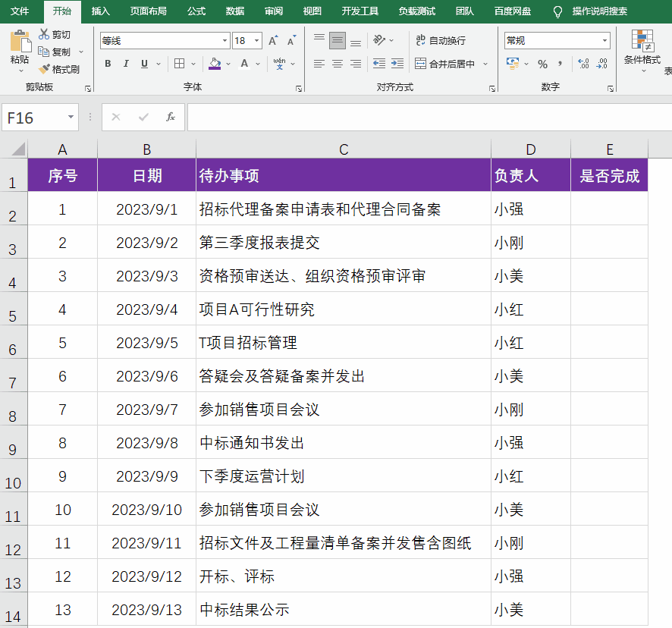Click the Cut (剪切) scissors icon

click(x=44, y=34)
